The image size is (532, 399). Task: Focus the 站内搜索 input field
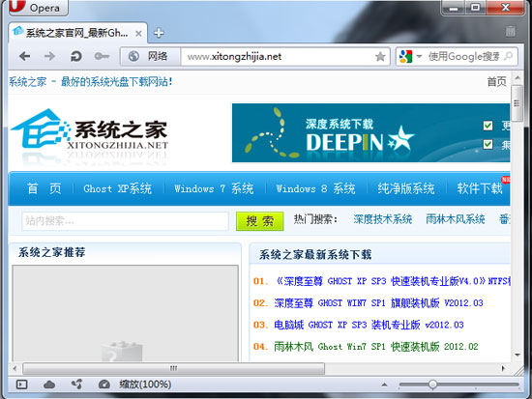[x=125, y=221]
